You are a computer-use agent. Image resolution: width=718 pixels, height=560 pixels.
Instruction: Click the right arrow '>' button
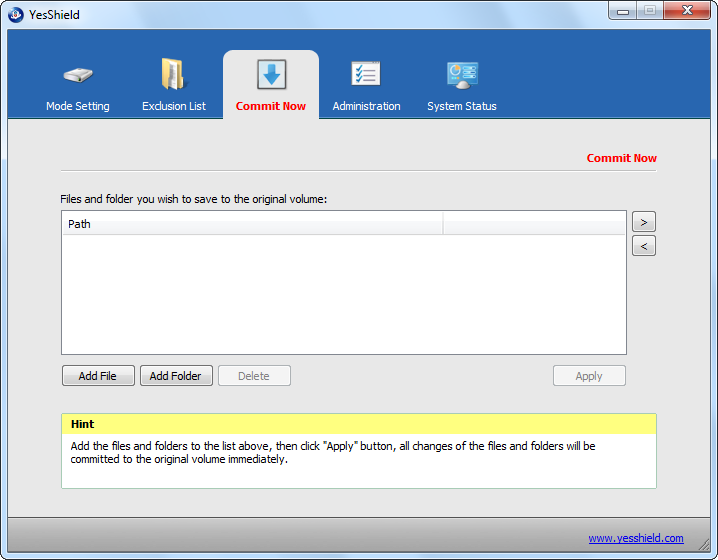click(644, 222)
